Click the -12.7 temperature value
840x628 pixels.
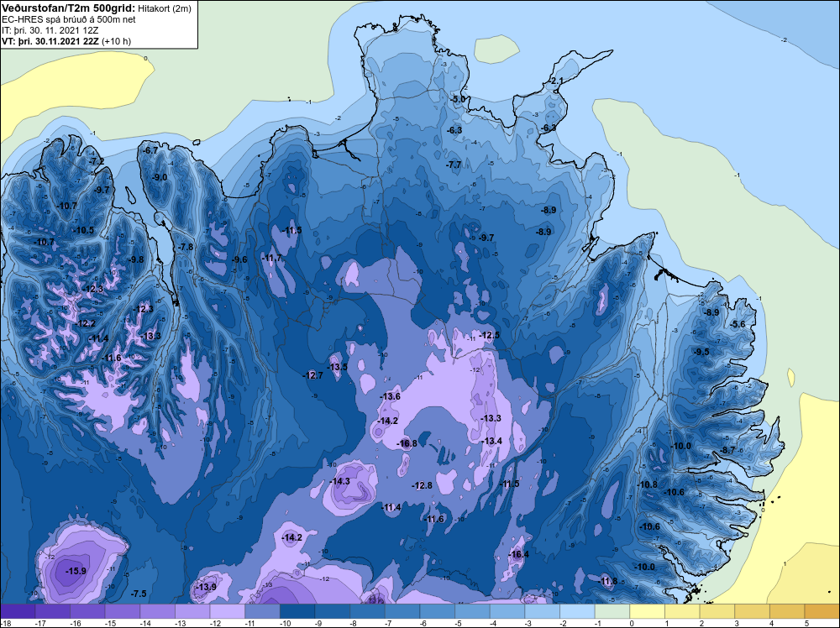click(312, 375)
